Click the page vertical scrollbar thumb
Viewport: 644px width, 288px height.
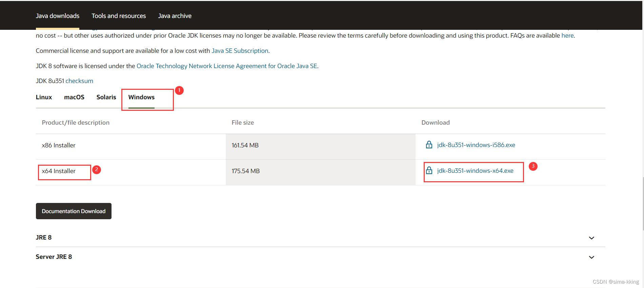pos(643,204)
